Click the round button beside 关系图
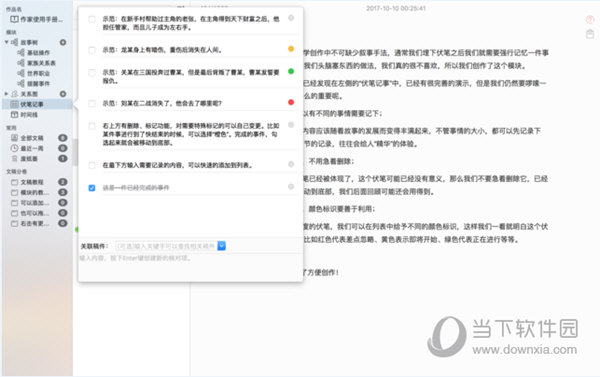The image size is (600, 377). point(63,94)
